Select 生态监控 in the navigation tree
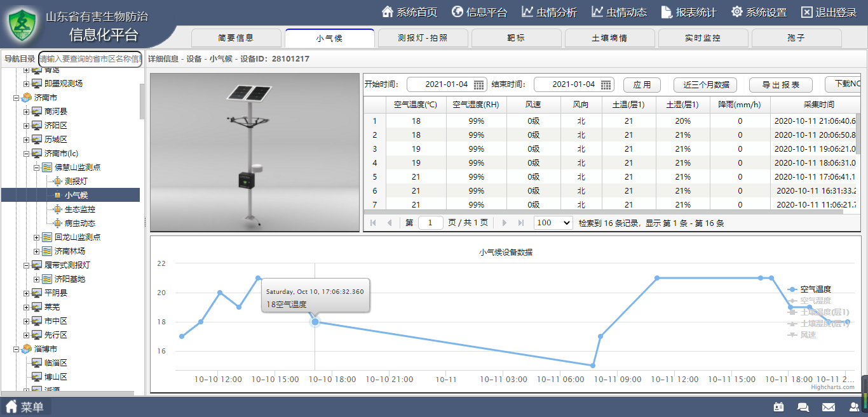The image size is (868, 417). tap(79, 209)
